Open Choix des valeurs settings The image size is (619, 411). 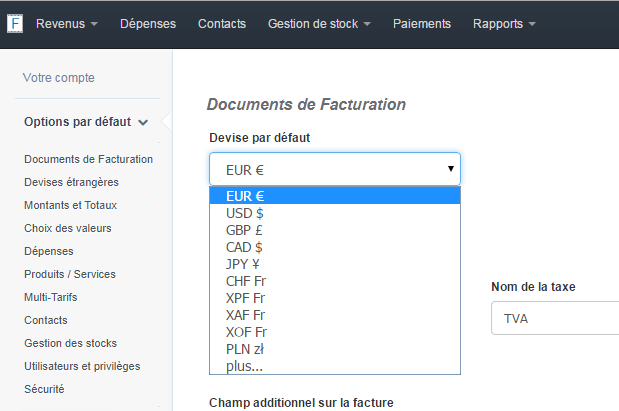click(x=68, y=228)
